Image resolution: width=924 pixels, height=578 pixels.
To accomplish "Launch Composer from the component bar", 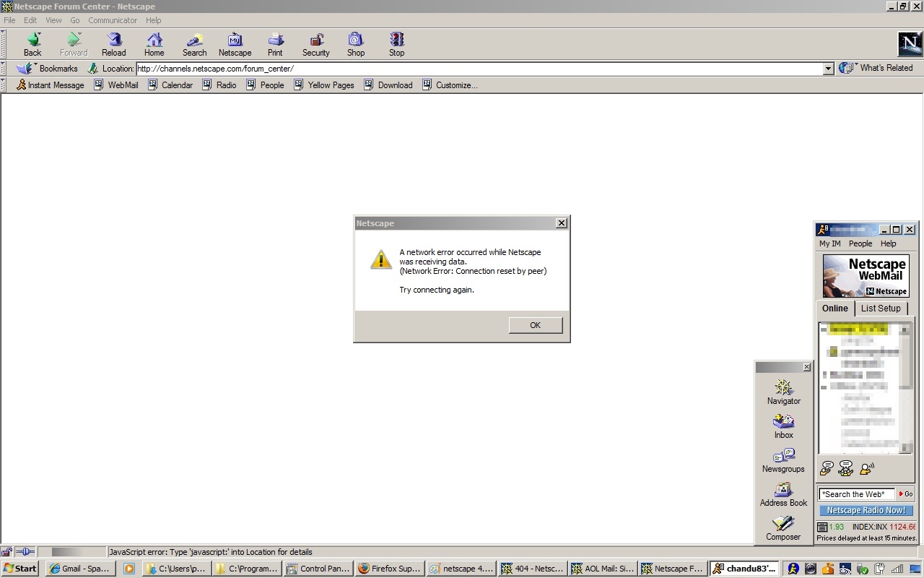I will coord(783,527).
